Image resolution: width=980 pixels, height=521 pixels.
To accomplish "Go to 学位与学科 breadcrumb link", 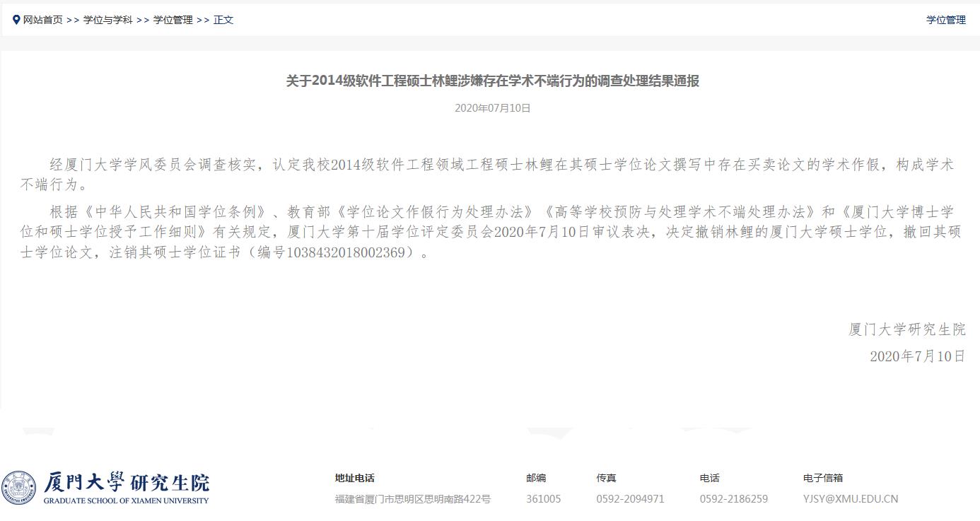I will pos(107,20).
